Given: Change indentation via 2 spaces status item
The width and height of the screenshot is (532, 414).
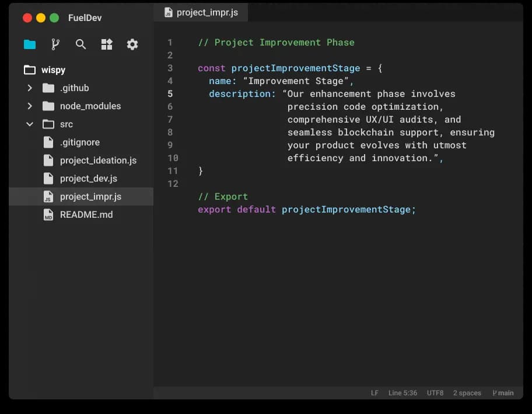Looking at the screenshot, I should [467, 393].
